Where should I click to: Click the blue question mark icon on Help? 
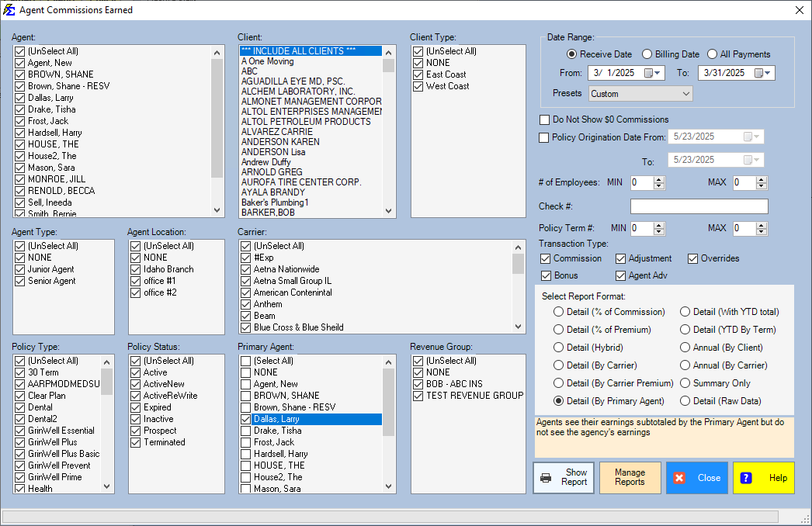[744, 477]
